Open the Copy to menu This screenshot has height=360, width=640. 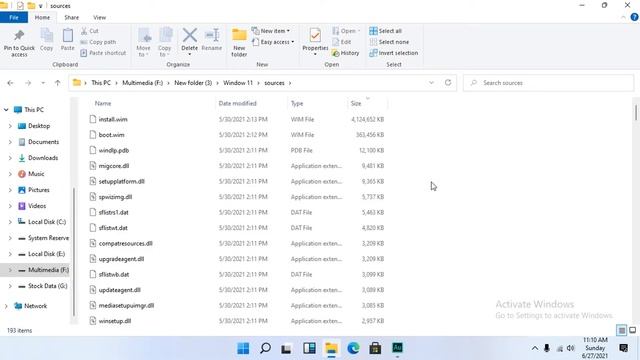(x=165, y=43)
